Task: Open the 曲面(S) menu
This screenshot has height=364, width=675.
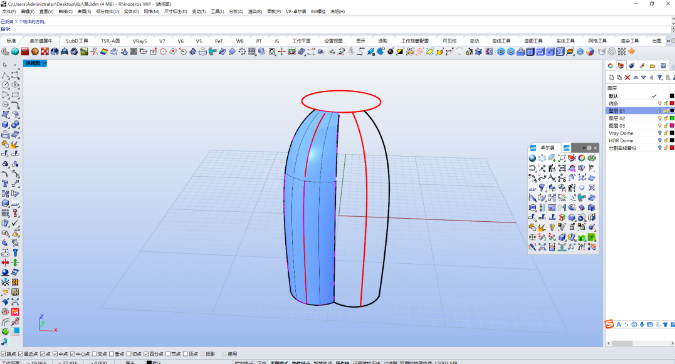Action: (x=84, y=12)
